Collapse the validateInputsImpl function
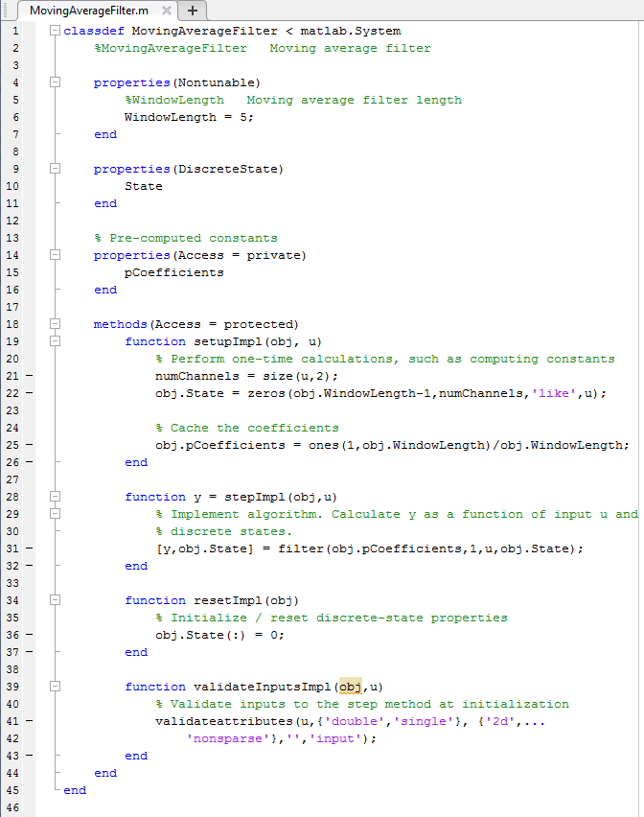 [55, 687]
